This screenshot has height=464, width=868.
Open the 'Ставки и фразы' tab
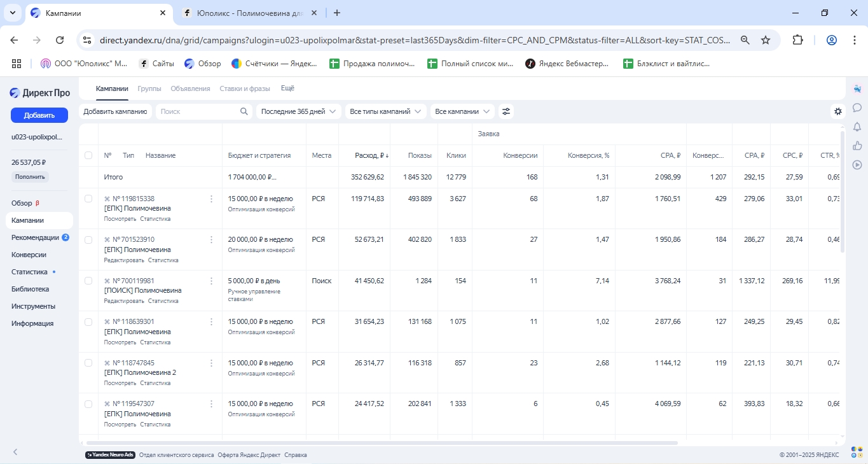click(245, 88)
